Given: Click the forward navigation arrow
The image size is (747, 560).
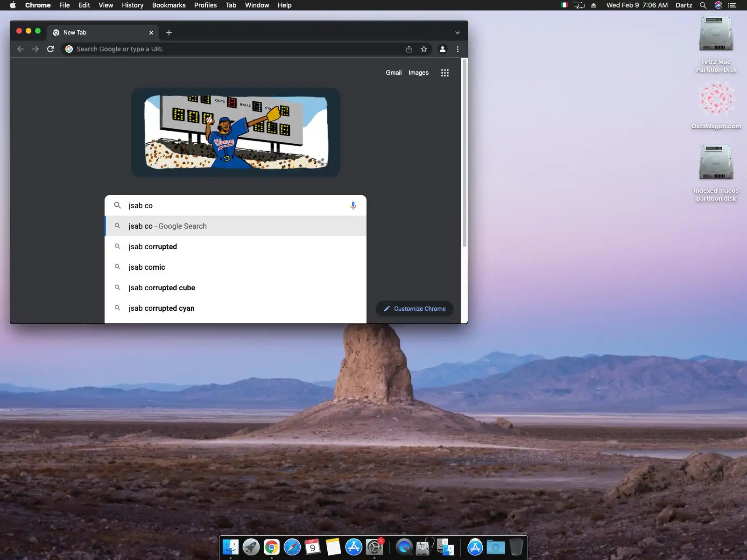Looking at the screenshot, I should 35,49.
